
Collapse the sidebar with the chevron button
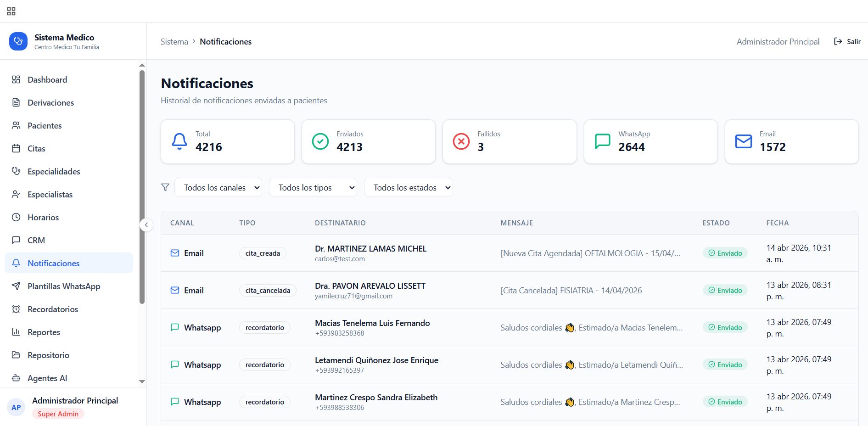146,225
